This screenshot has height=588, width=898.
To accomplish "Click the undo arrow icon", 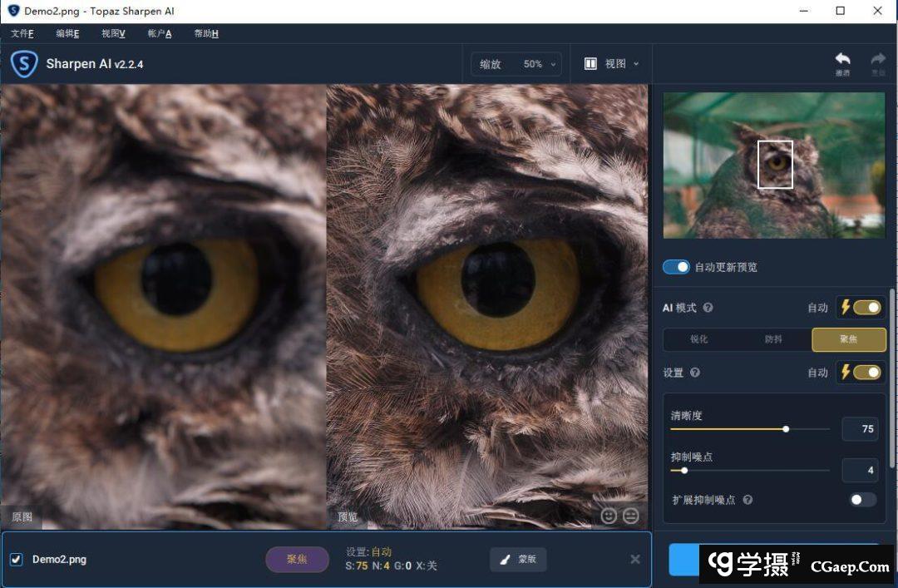I will click(x=842, y=60).
